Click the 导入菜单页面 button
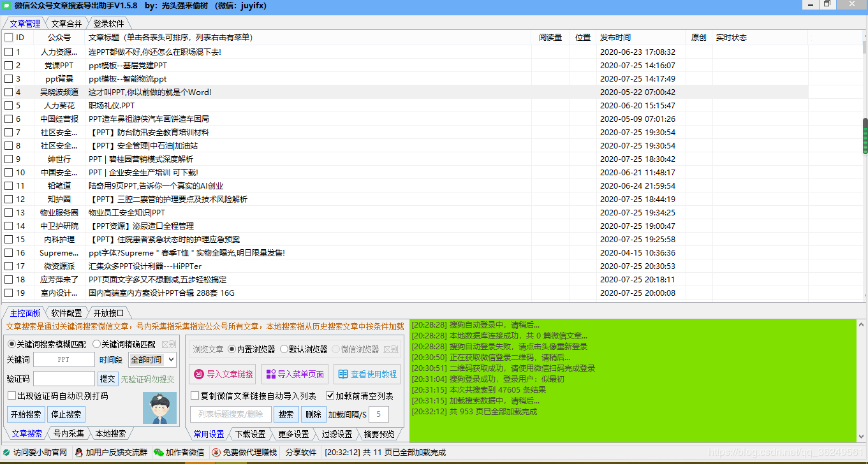 (295, 374)
